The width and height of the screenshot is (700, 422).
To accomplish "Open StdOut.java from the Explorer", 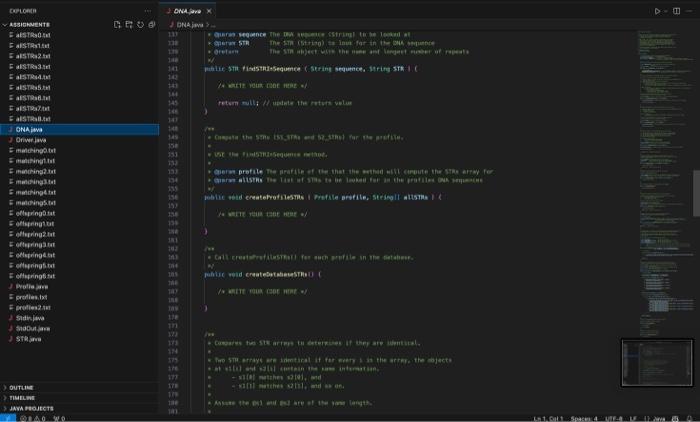I will point(33,329).
